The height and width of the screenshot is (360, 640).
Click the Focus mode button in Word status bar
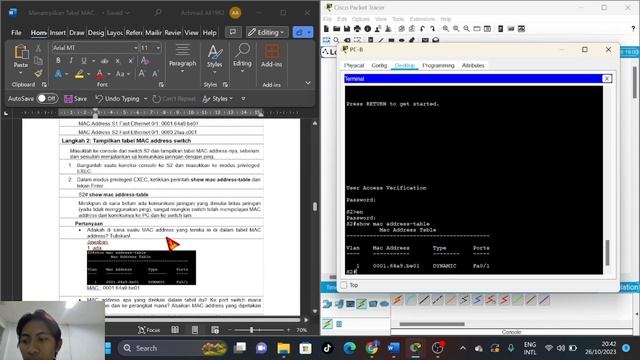coord(149,330)
